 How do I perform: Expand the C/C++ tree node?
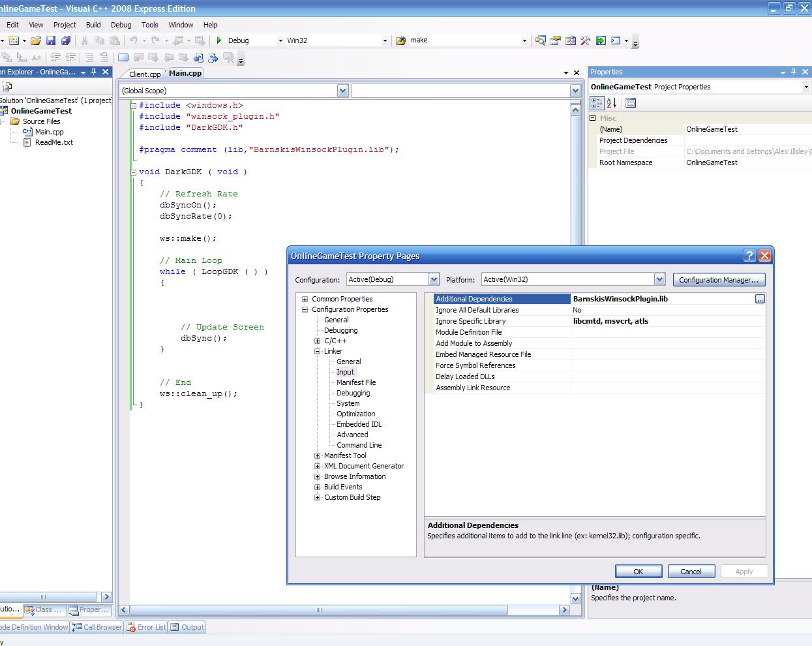click(x=317, y=341)
